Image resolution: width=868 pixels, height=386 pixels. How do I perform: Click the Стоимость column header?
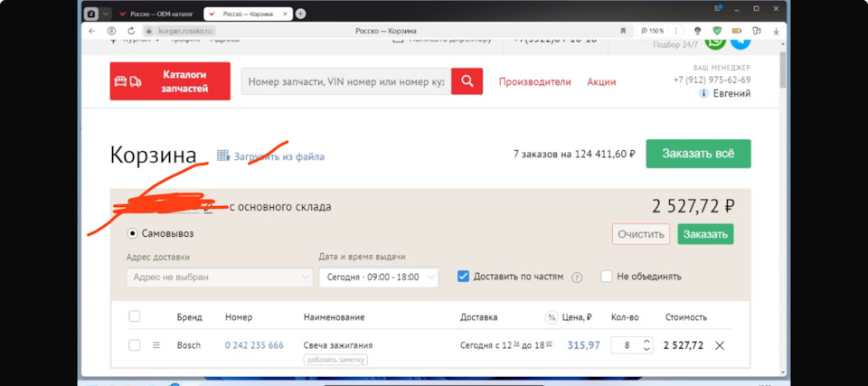pos(686,317)
